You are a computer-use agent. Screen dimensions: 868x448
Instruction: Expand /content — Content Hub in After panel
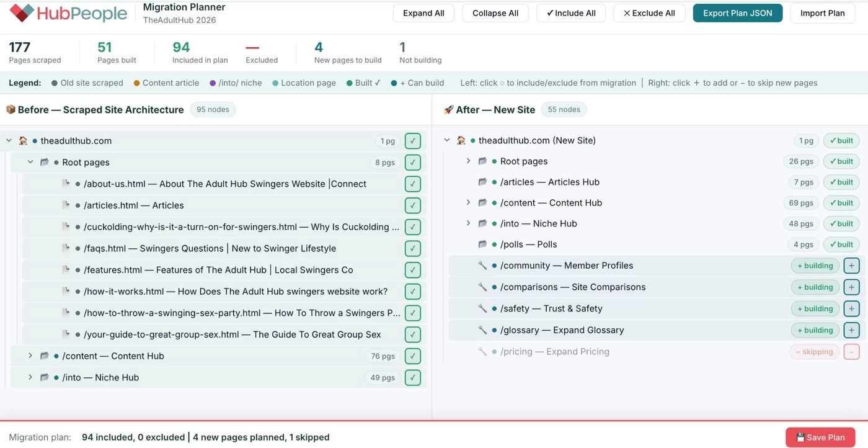468,203
